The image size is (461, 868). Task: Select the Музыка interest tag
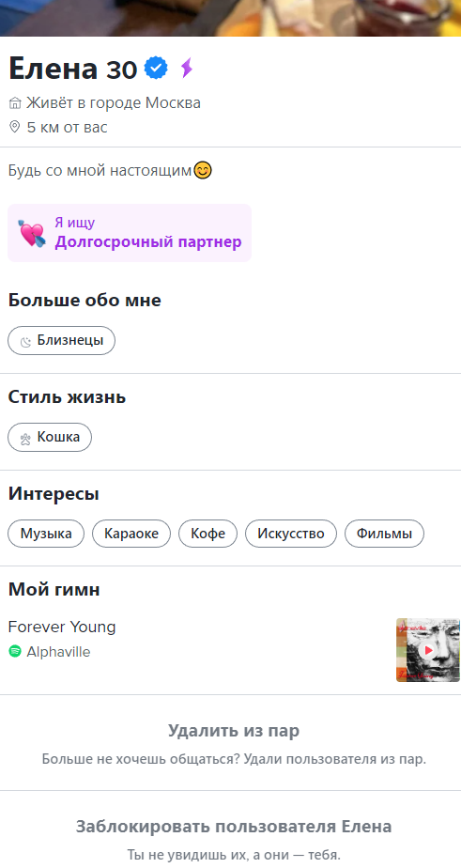46,534
